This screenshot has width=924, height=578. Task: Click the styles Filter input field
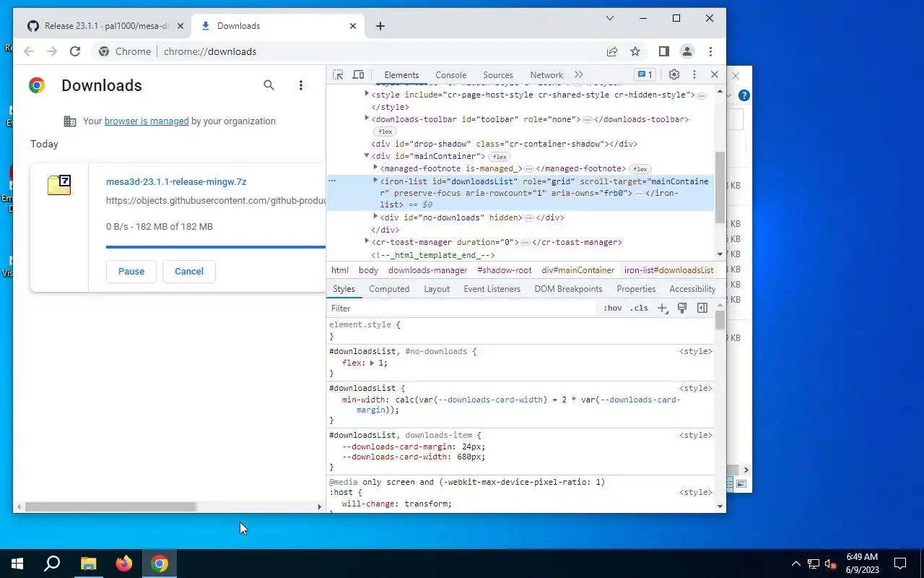pos(462,309)
